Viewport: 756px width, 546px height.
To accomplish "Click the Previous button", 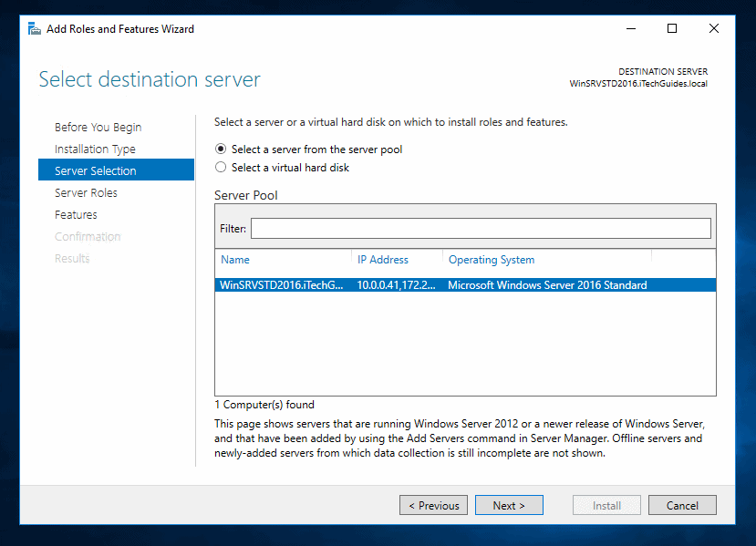I will point(433,506).
